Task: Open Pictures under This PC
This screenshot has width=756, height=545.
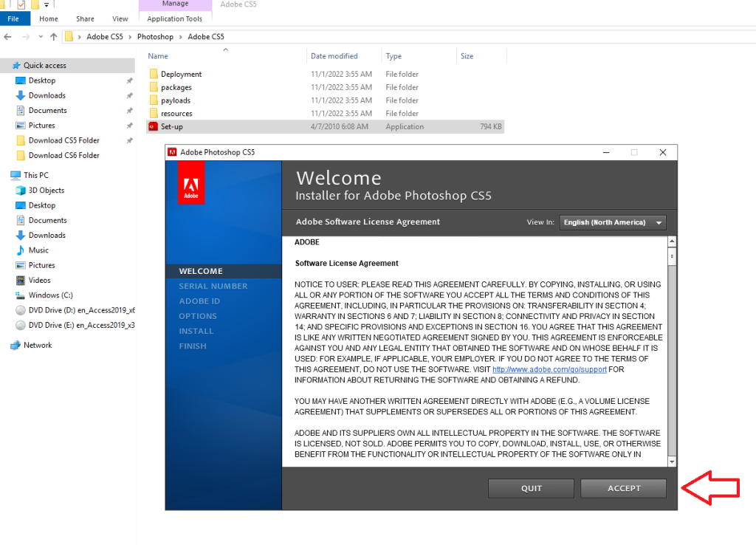Action: [42, 265]
